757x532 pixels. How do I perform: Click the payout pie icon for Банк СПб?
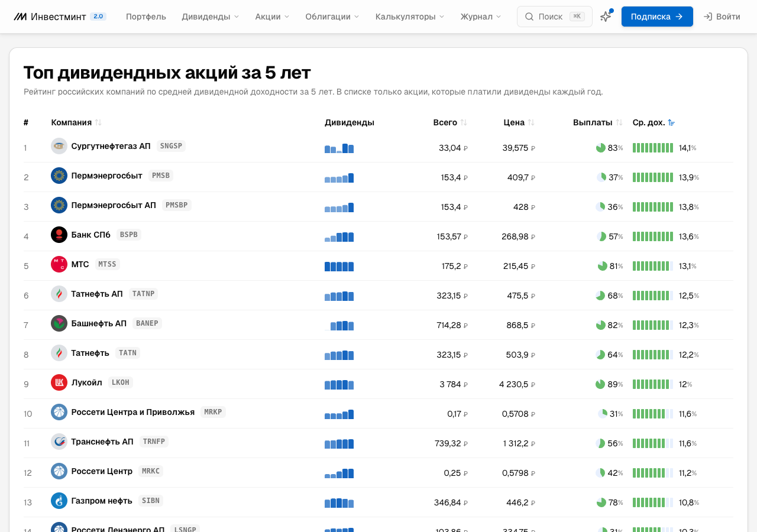click(601, 236)
